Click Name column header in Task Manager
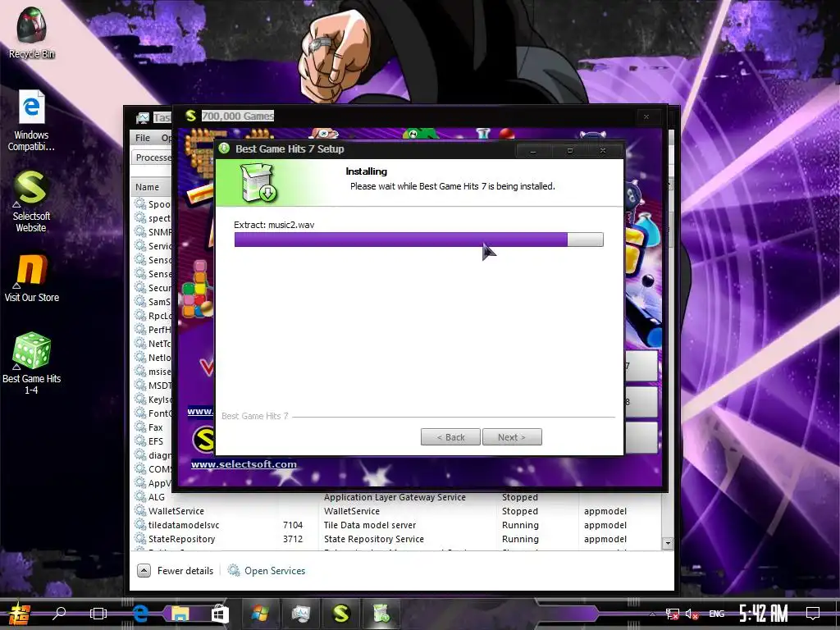Image resolution: width=840 pixels, height=630 pixels. 147,187
